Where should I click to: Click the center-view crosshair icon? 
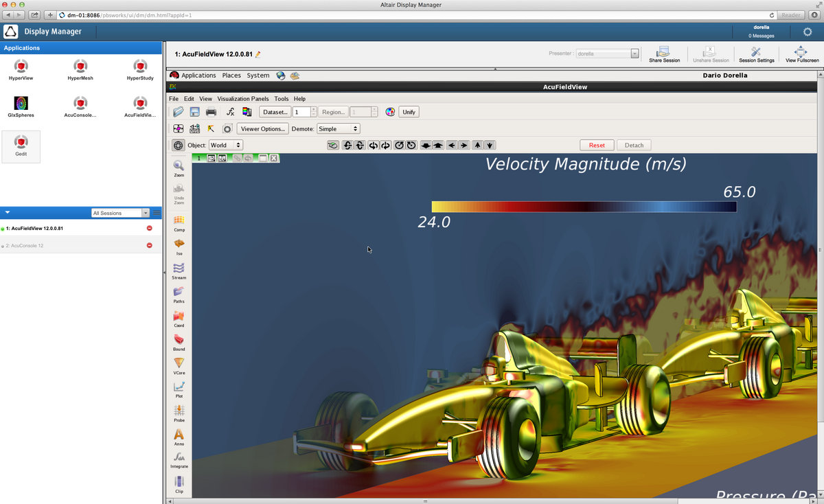178,128
